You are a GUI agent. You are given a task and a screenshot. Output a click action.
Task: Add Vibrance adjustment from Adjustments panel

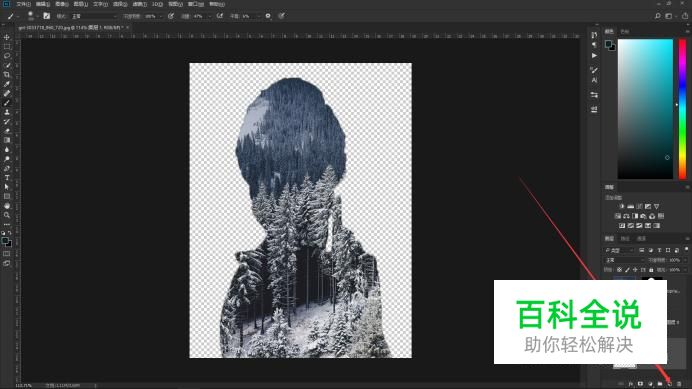[657, 206]
